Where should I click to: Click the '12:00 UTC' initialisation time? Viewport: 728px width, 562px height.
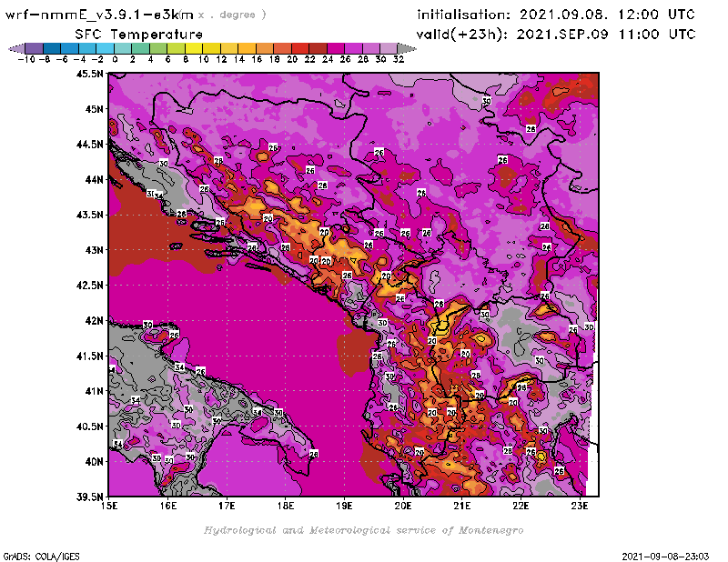tap(656, 15)
